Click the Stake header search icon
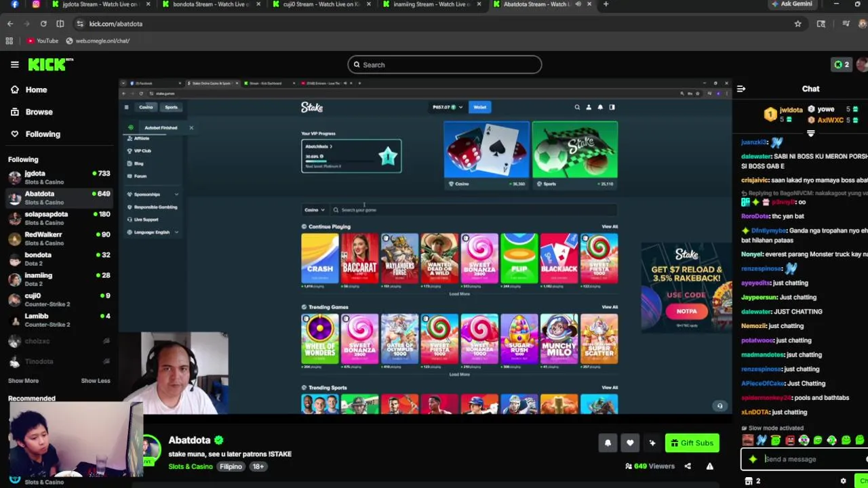This screenshot has width=868, height=488. point(577,107)
